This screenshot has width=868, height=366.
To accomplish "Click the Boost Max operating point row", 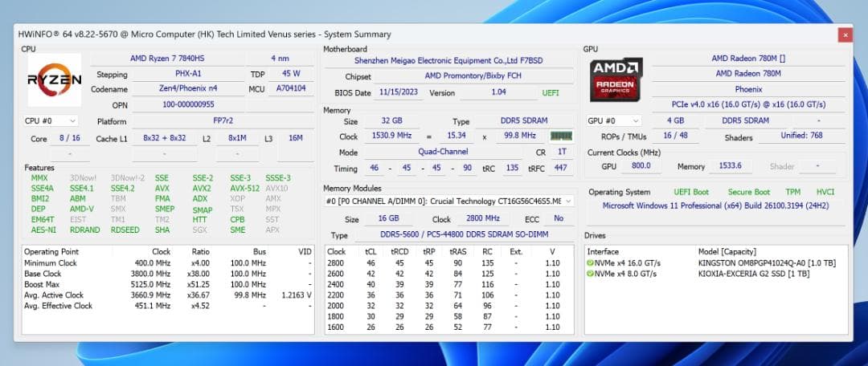I will pyautogui.click(x=168, y=284).
